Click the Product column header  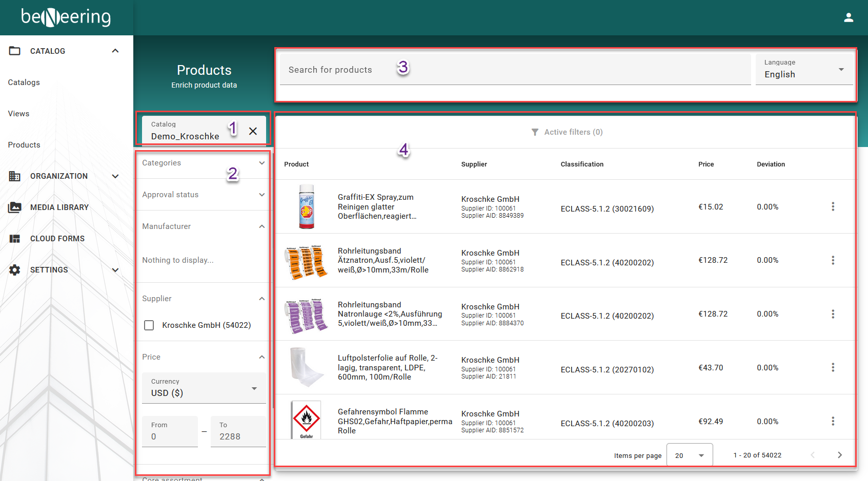(296, 164)
